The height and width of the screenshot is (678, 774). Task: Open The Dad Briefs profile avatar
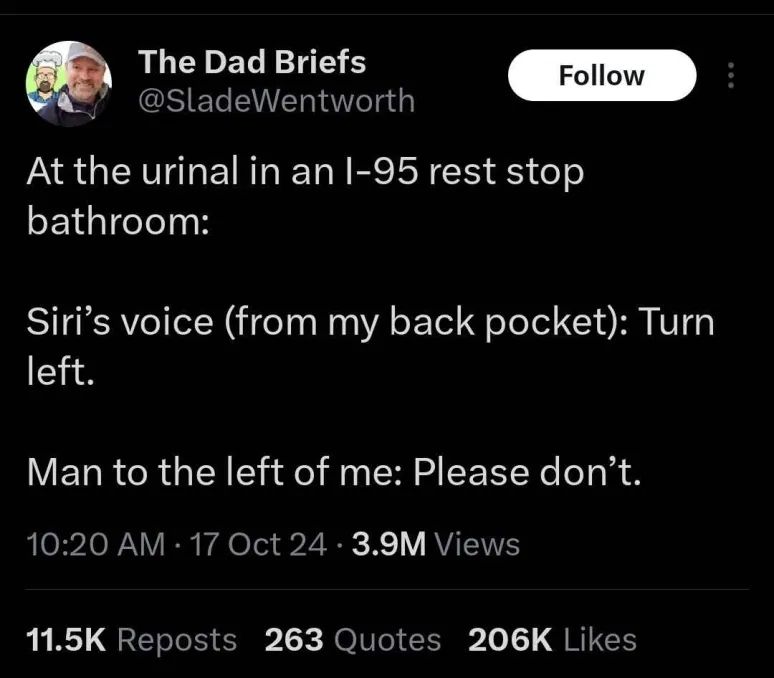[x=69, y=83]
